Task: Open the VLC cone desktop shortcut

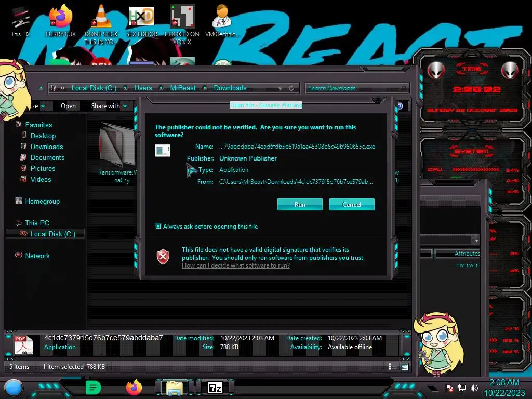Action: tap(101, 24)
